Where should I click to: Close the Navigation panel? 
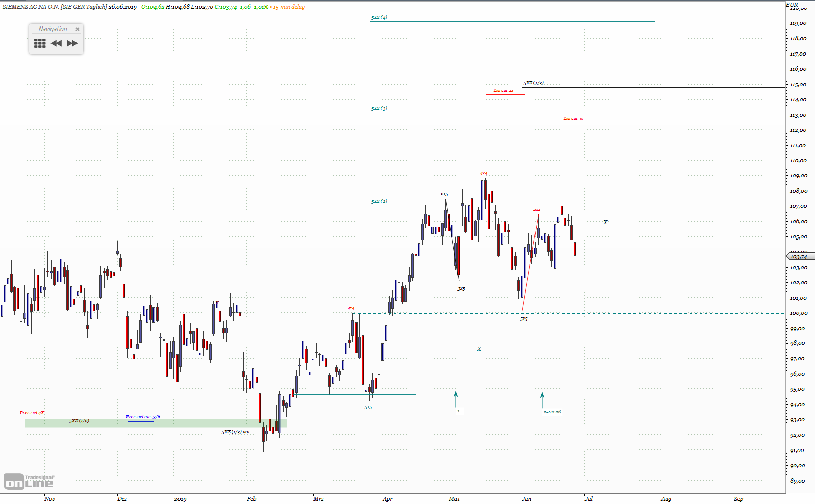pos(78,29)
